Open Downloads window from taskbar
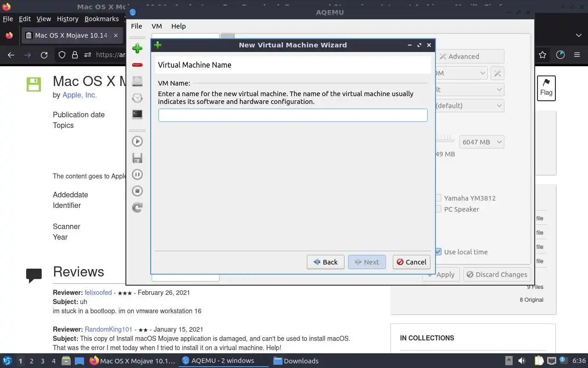The height and width of the screenshot is (368, 588). coord(296,361)
